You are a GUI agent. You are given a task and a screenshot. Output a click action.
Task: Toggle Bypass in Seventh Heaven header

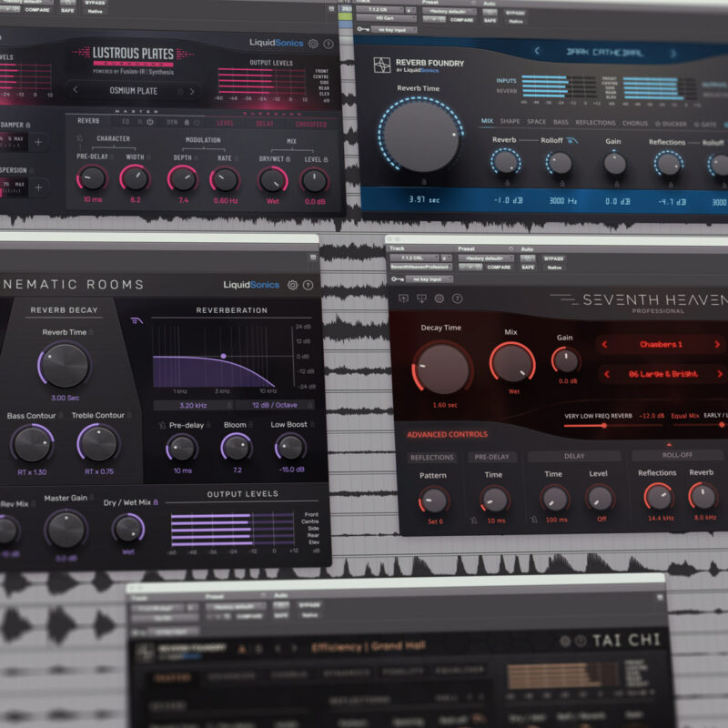pos(553,258)
